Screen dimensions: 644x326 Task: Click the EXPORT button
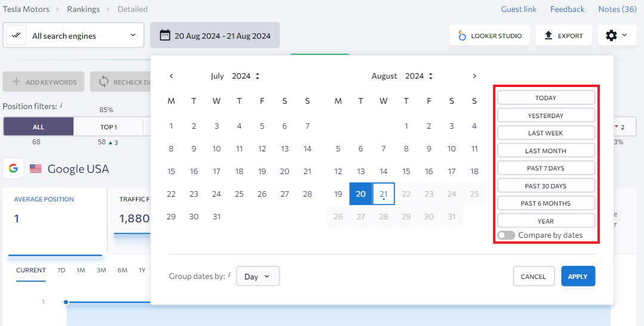click(563, 36)
